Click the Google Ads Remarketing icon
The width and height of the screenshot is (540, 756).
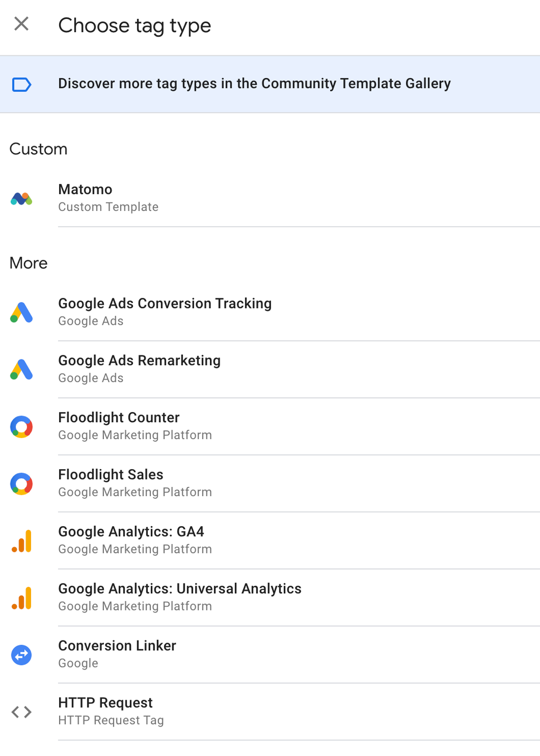22,370
